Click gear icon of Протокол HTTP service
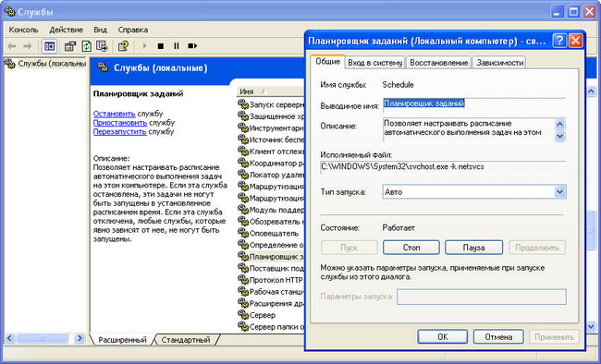Screen dimensions: 601x364 point(243,280)
